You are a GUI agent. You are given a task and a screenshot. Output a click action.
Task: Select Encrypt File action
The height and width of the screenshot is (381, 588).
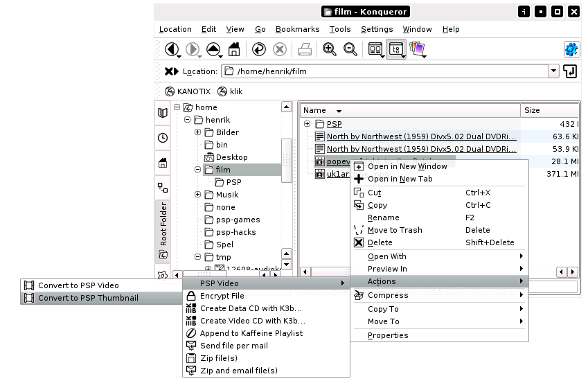click(266, 296)
